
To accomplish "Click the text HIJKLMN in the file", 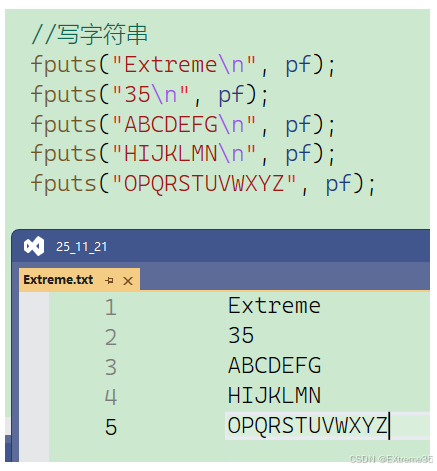I will [x=274, y=395].
